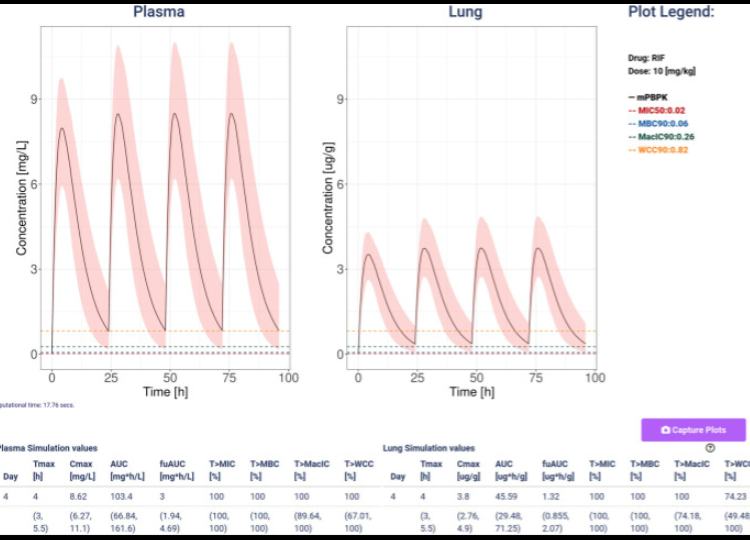Click the Plasma plot 'Time [h]' axis label
Image resolution: width=750 pixels, height=540 pixels.
click(165, 392)
